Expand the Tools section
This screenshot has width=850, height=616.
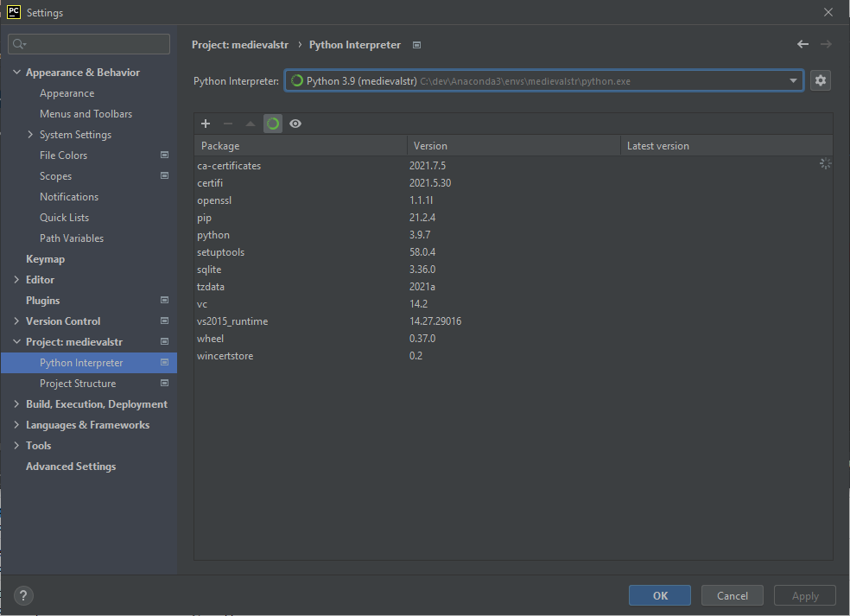coord(16,445)
